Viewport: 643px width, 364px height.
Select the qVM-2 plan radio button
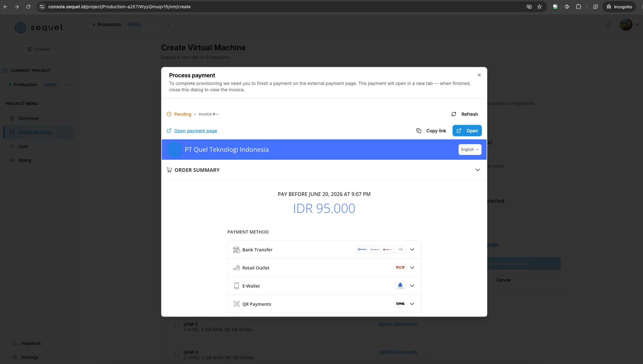[x=177, y=326]
